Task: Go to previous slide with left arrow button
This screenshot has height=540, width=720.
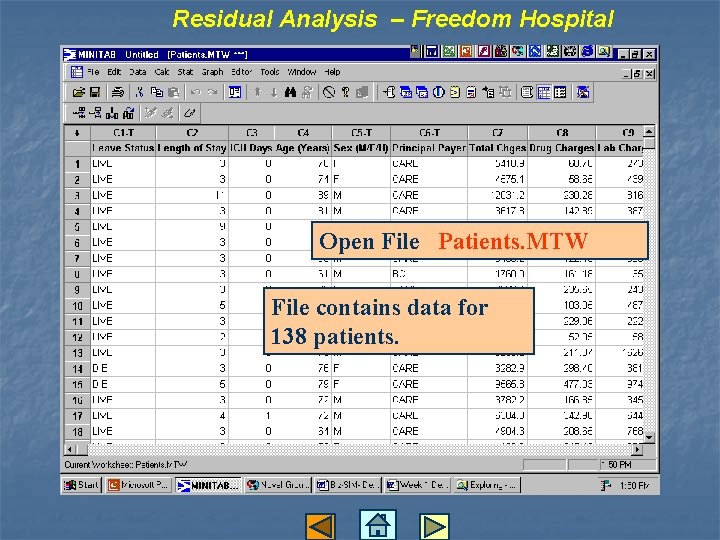Action: pyautogui.click(x=321, y=526)
